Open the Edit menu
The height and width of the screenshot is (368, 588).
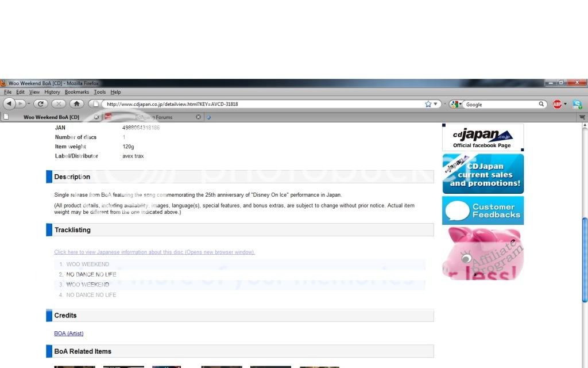coord(20,92)
